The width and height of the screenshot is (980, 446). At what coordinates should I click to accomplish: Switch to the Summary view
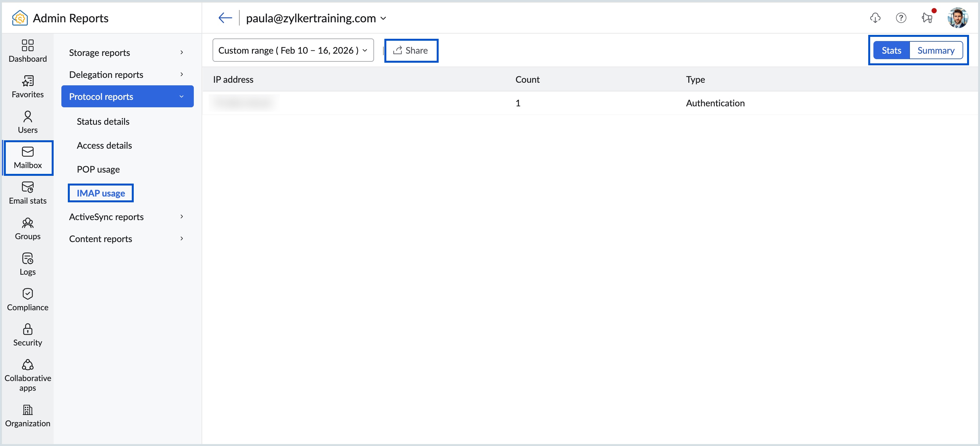click(x=936, y=50)
